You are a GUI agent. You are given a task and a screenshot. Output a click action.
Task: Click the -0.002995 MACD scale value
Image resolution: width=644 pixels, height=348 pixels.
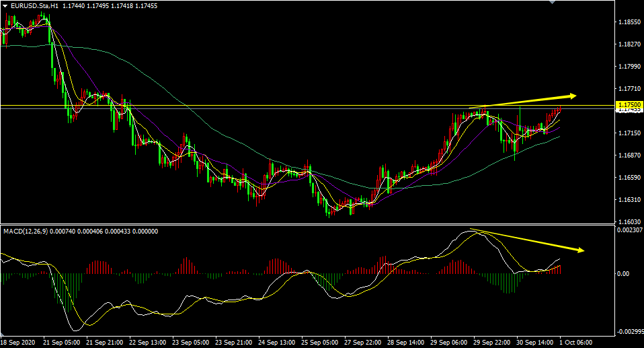click(x=630, y=332)
